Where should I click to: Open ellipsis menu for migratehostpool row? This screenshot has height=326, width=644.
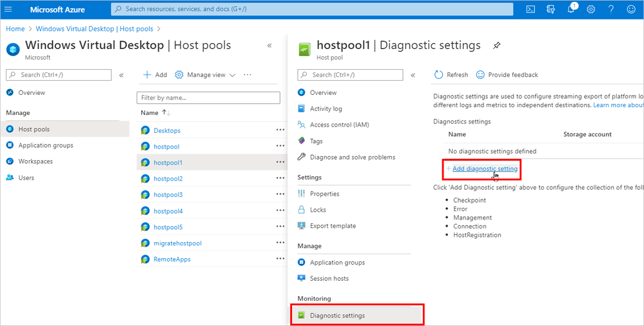[280, 243]
